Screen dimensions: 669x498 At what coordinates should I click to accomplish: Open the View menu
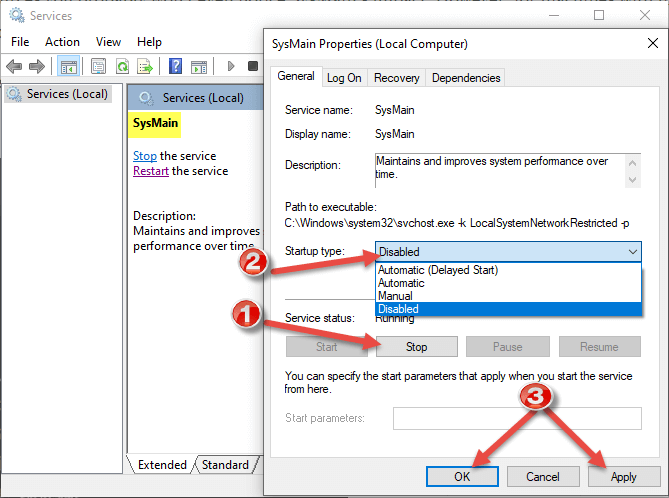[x=108, y=42]
